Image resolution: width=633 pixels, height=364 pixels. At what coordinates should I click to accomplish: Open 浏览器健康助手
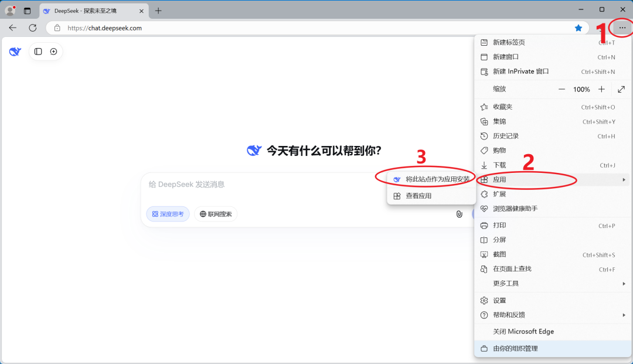tap(552, 209)
